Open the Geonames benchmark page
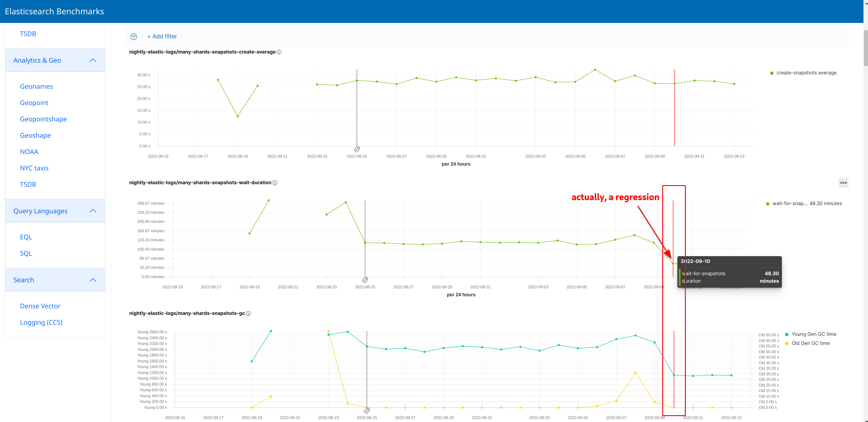 36,86
